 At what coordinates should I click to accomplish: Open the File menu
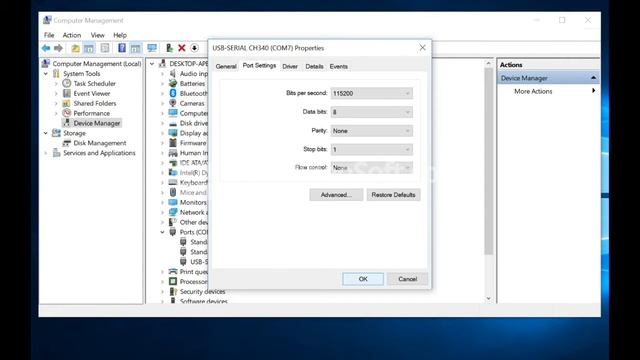pos(49,35)
